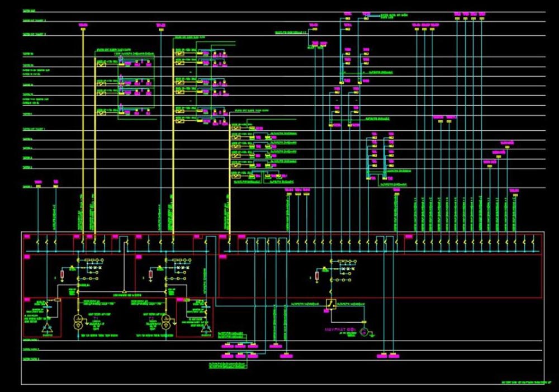Select the bus-tie triangle between the two transformer sections
559x392 pixels.
(x=124, y=292)
